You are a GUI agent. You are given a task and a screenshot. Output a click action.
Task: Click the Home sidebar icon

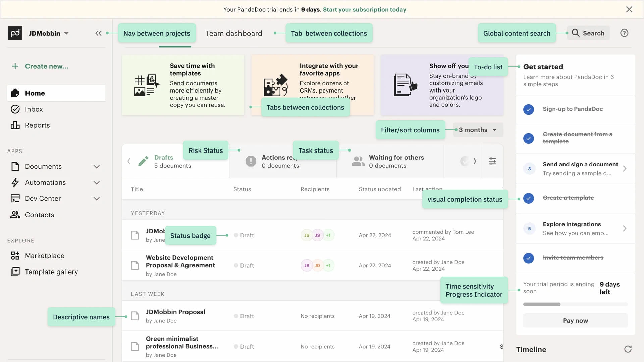pos(15,93)
